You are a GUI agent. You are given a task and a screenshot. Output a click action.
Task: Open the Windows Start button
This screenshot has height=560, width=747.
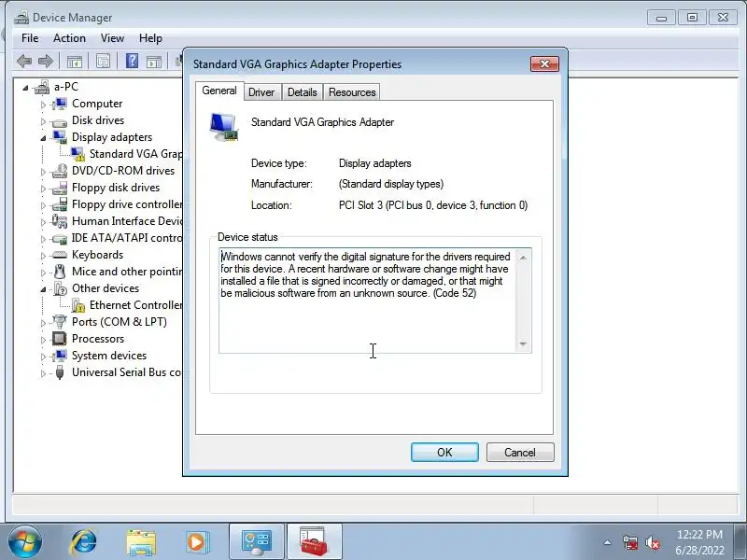[25, 542]
